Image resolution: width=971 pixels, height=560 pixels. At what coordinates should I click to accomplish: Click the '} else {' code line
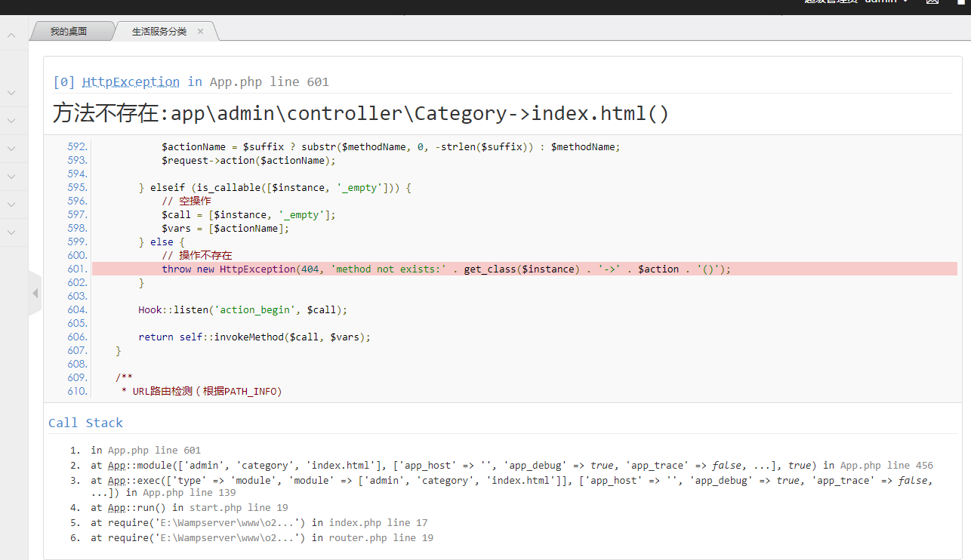pyautogui.click(x=162, y=242)
